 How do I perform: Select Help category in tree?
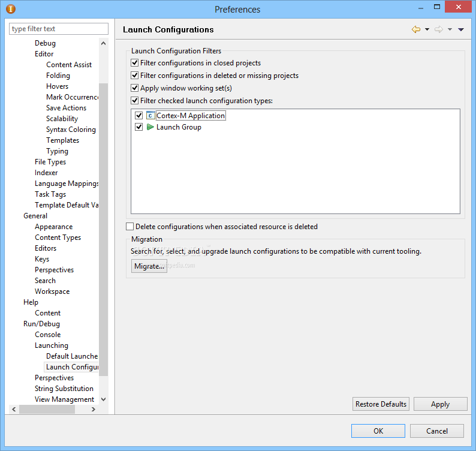pos(31,302)
